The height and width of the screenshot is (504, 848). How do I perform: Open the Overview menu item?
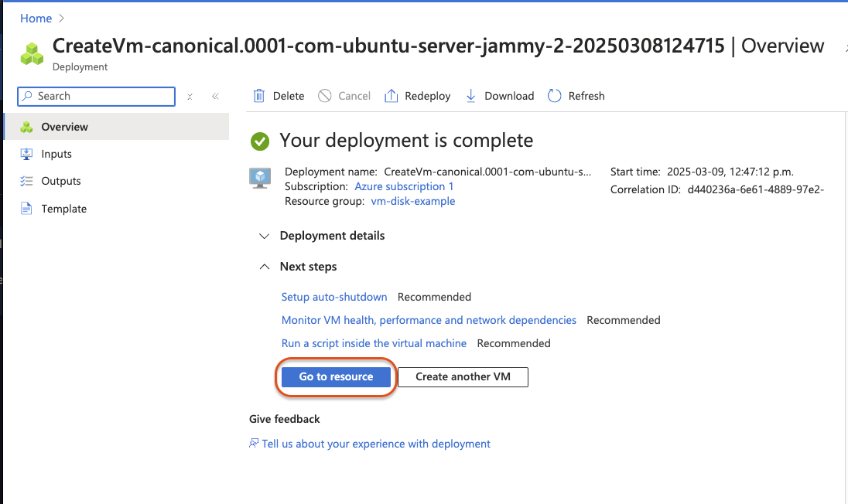pos(116,127)
